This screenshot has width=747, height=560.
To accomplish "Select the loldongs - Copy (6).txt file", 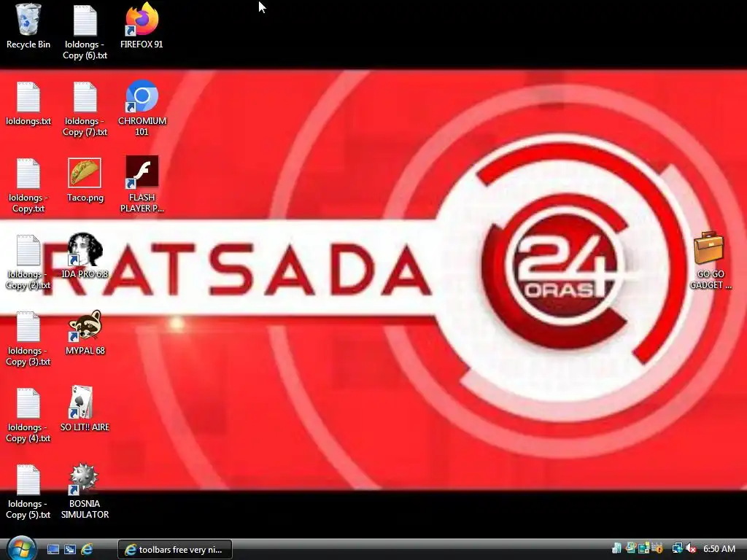I will click(85, 32).
